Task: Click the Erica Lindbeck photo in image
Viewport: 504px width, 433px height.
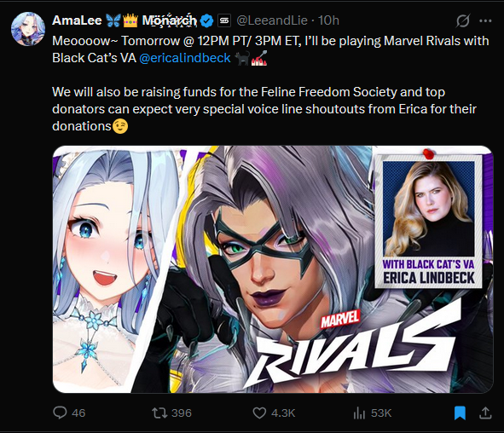Action: pos(429,209)
